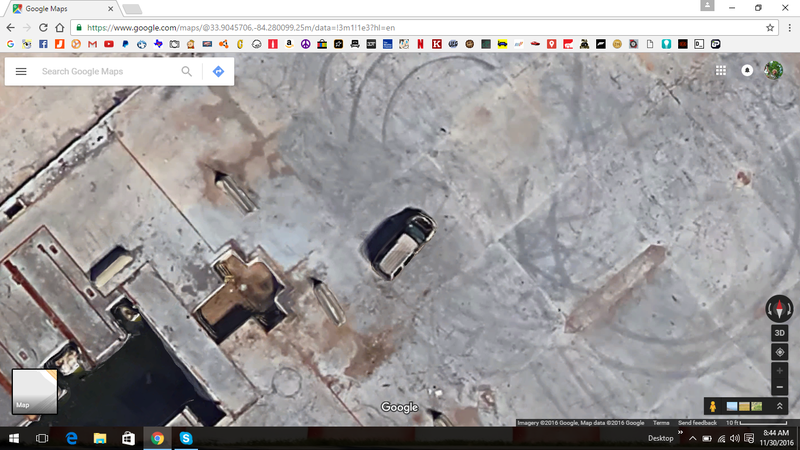Click the Send feedback link
This screenshot has height=450, width=800.
[697, 423]
